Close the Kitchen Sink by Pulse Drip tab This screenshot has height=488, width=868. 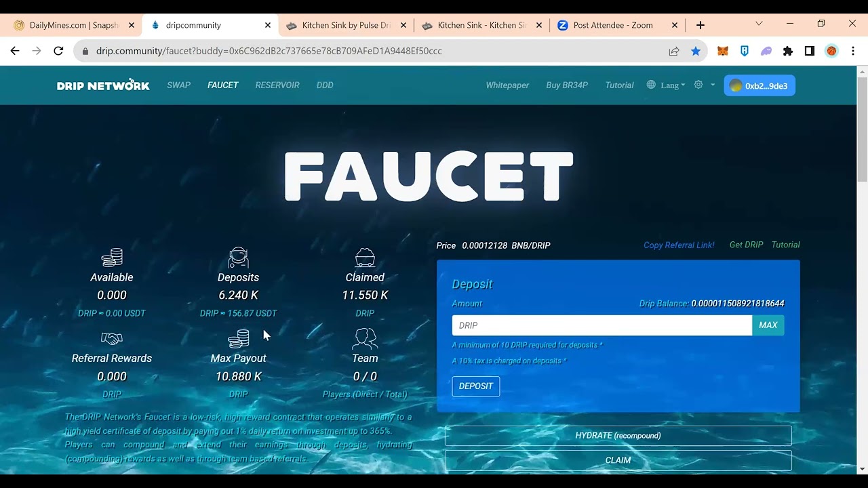403,25
